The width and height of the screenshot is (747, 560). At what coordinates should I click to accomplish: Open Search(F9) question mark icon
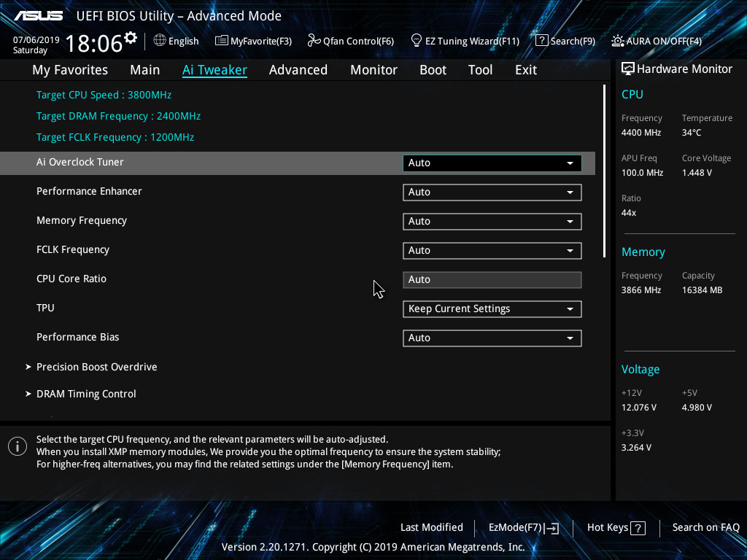[x=542, y=41]
